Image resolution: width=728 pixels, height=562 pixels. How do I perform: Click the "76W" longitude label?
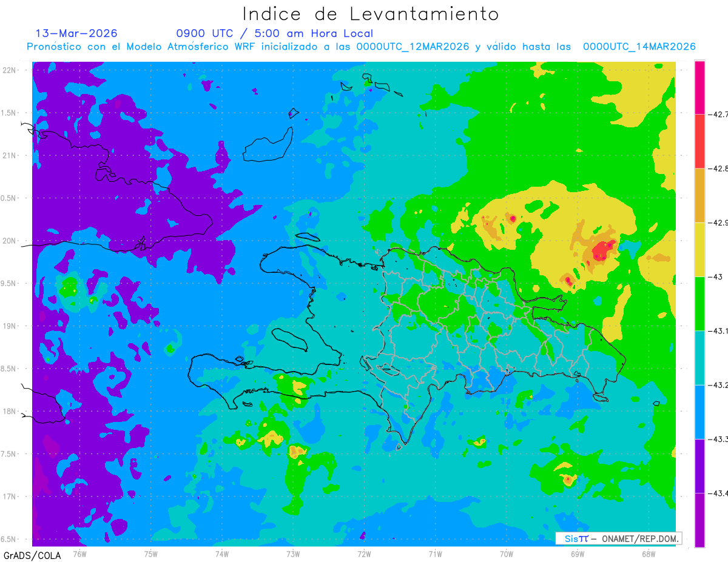click(79, 554)
